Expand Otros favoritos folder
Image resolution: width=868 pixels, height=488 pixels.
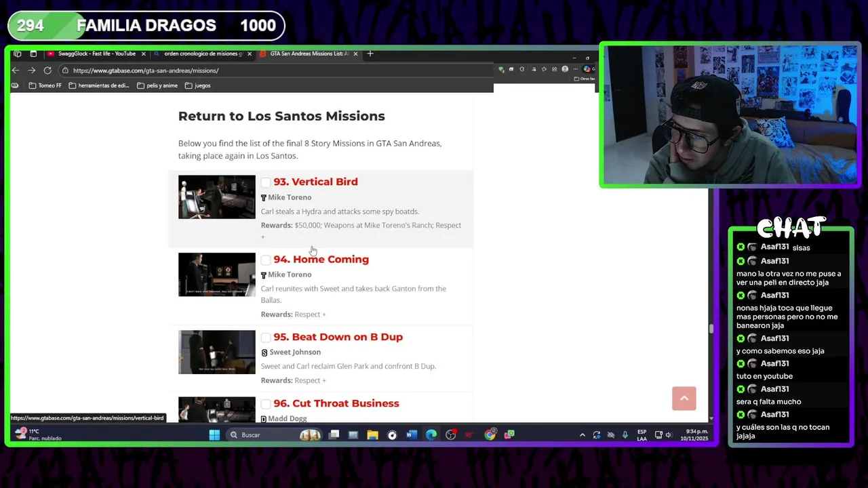click(585, 79)
